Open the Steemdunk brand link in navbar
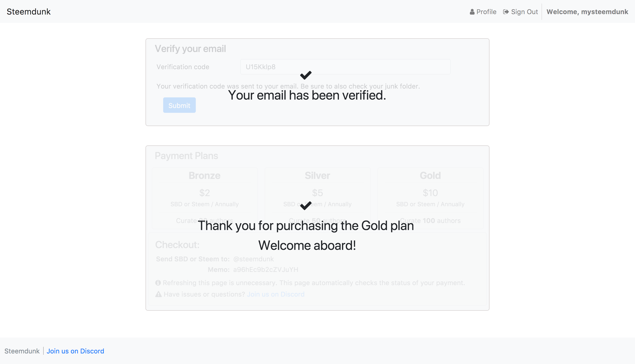Screen dimensions: 635x364 click(x=28, y=12)
